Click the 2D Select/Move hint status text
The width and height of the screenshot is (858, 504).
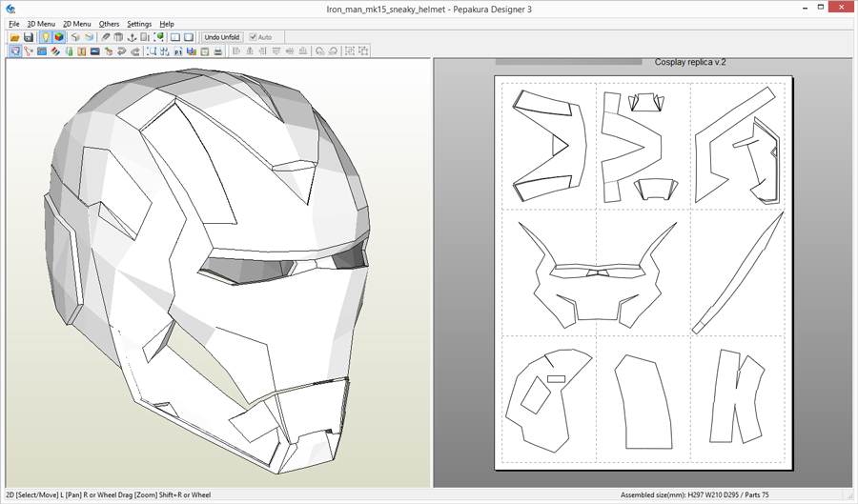[x=109, y=494]
